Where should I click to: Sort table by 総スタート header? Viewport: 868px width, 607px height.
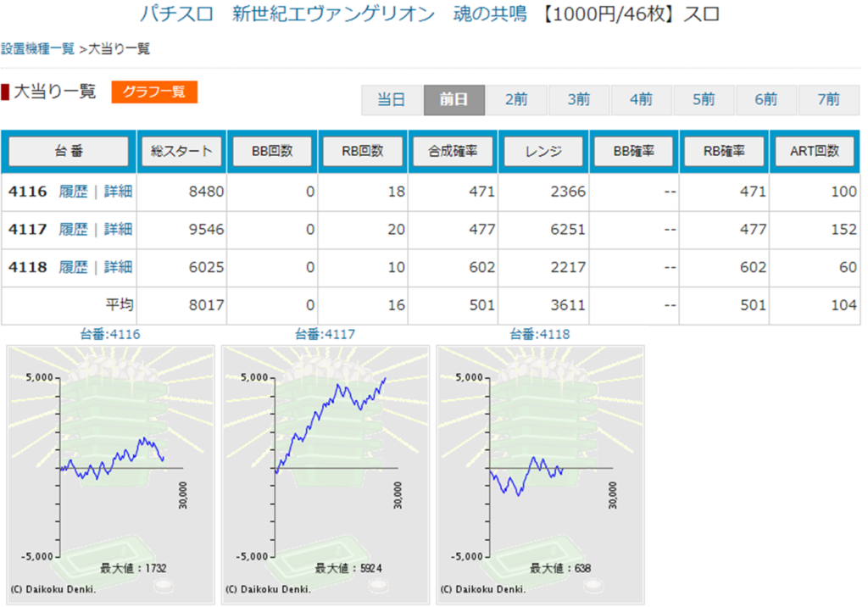[181, 152]
